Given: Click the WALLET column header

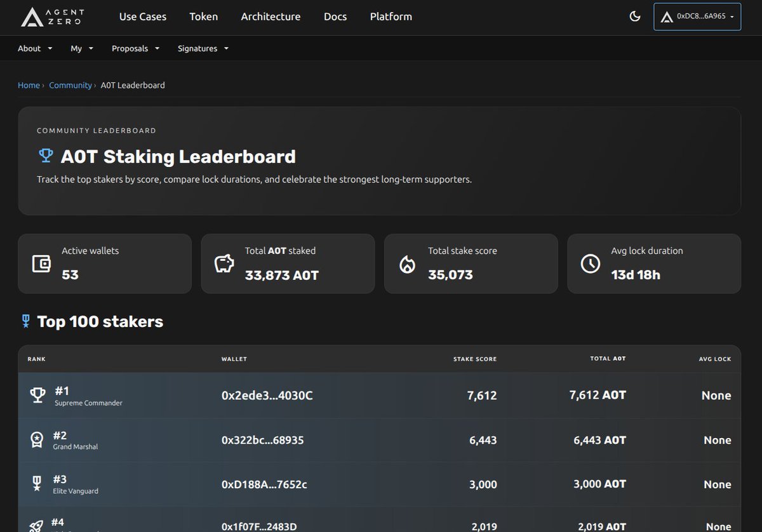Looking at the screenshot, I should (x=234, y=359).
